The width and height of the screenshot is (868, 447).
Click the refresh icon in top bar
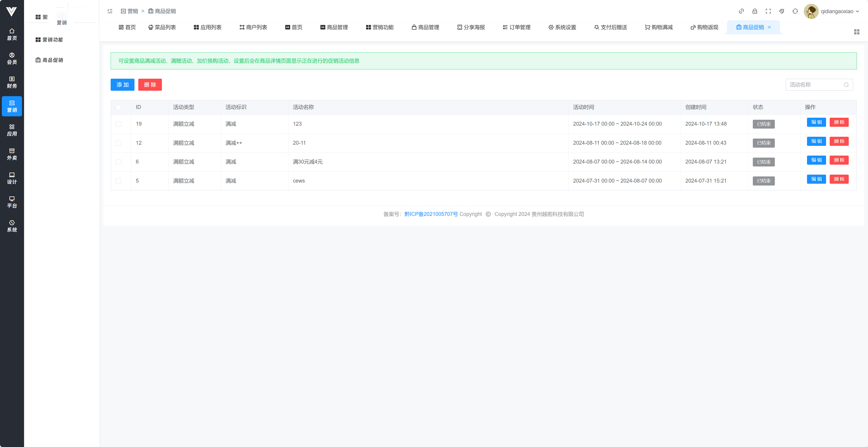tap(795, 11)
